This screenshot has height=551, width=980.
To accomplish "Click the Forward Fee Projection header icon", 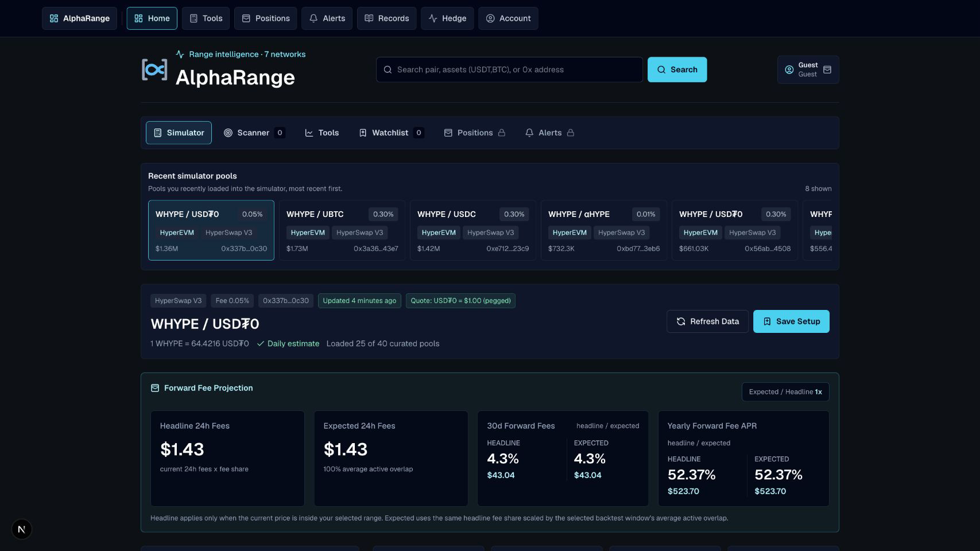I will tap(155, 388).
